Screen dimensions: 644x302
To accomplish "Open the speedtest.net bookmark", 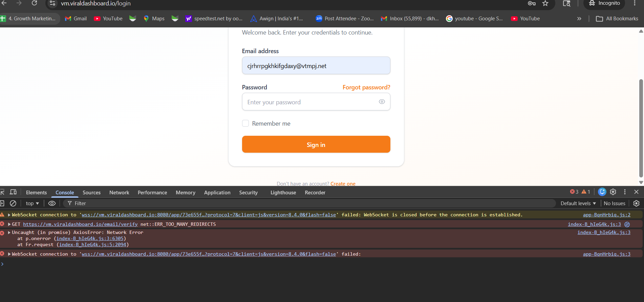I will 214,19.
